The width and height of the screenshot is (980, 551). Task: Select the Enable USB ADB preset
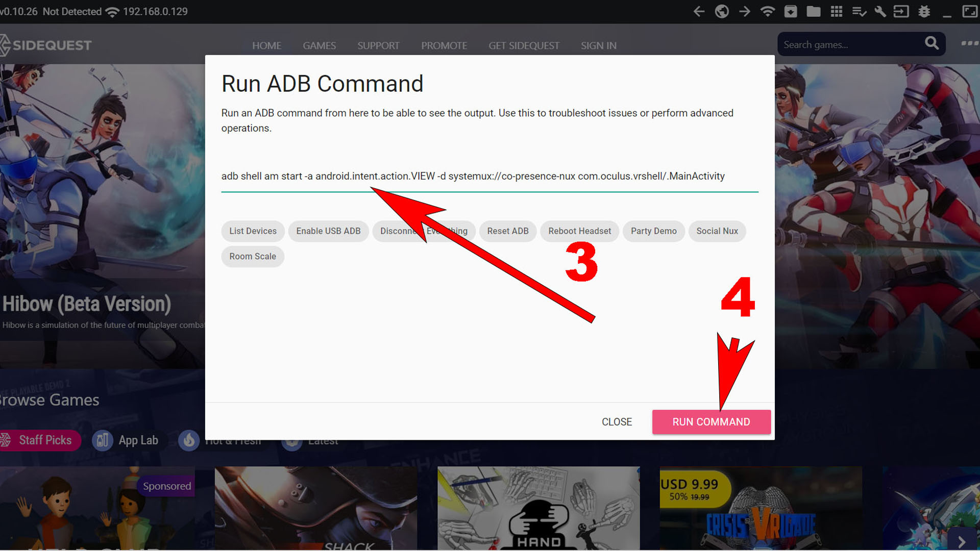(x=328, y=231)
